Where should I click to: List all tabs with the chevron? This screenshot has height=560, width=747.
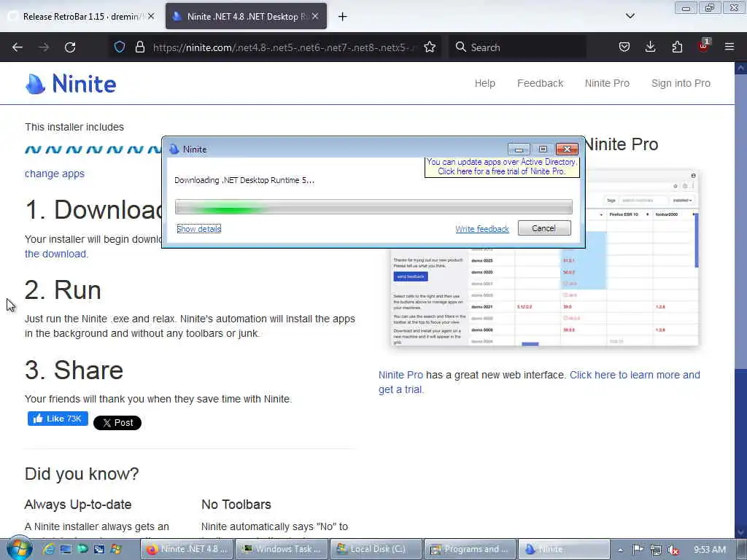(630, 16)
